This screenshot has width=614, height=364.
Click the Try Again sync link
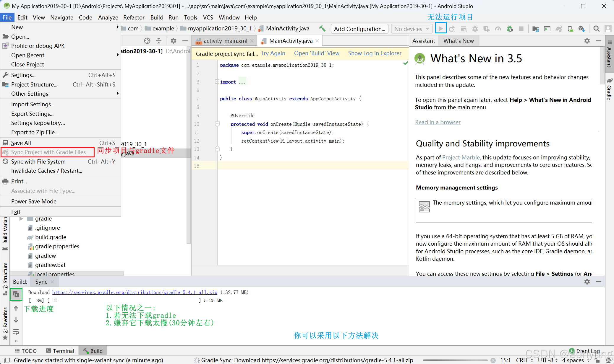(x=273, y=53)
